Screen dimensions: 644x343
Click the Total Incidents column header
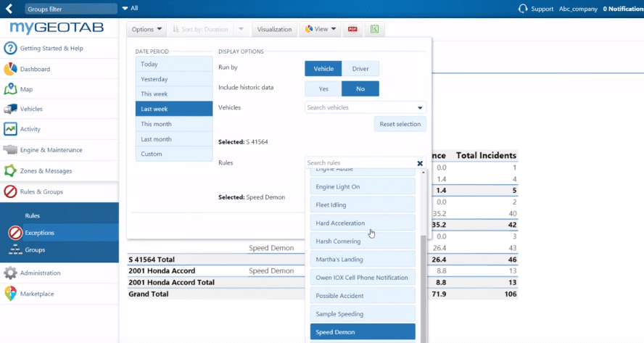click(x=486, y=155)
